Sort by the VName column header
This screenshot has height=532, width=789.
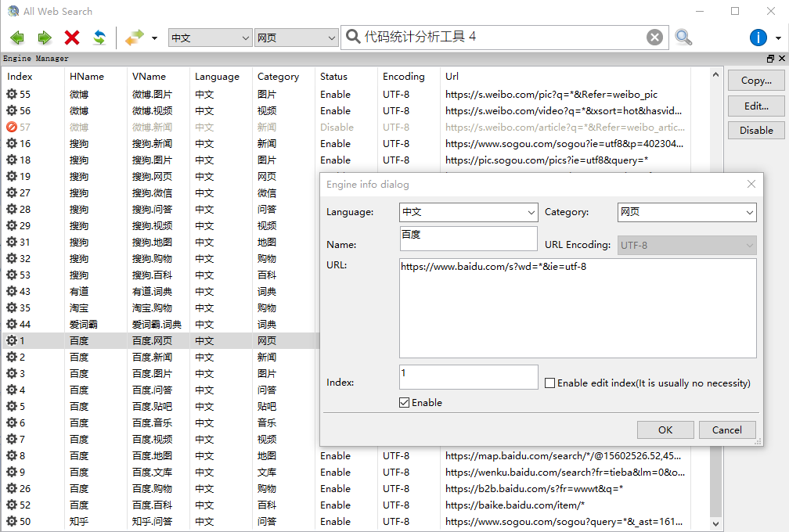pyautogui.click(x=149, y=77)
